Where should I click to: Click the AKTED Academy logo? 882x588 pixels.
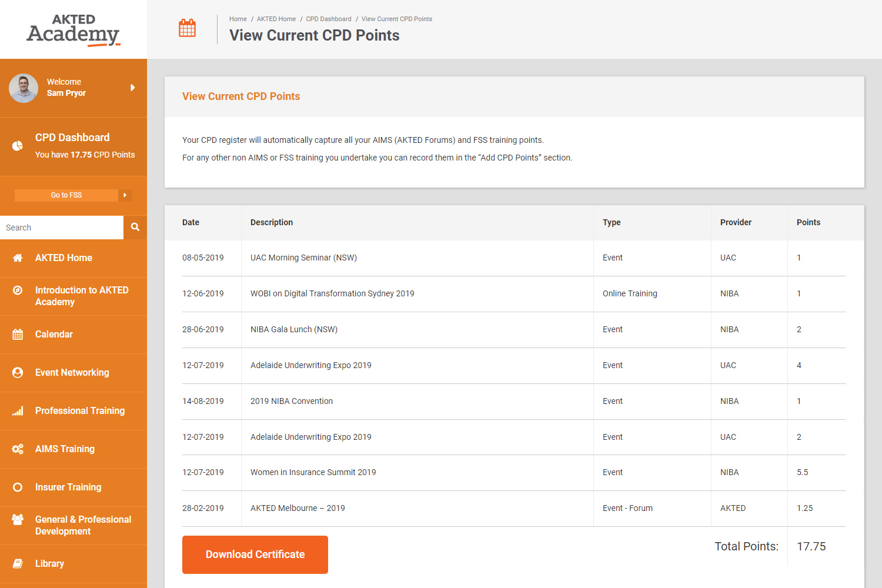click(x=73, y=30)
